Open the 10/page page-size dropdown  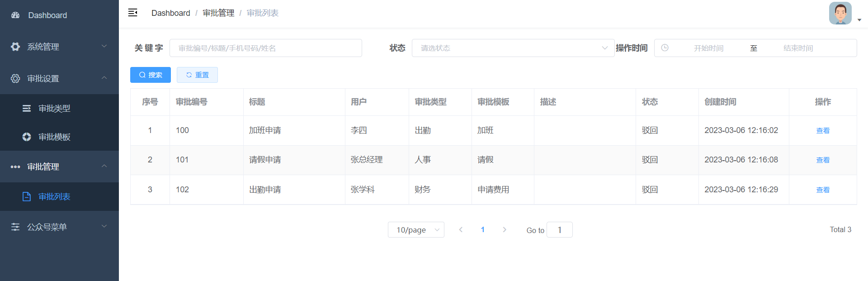[416, 230]
